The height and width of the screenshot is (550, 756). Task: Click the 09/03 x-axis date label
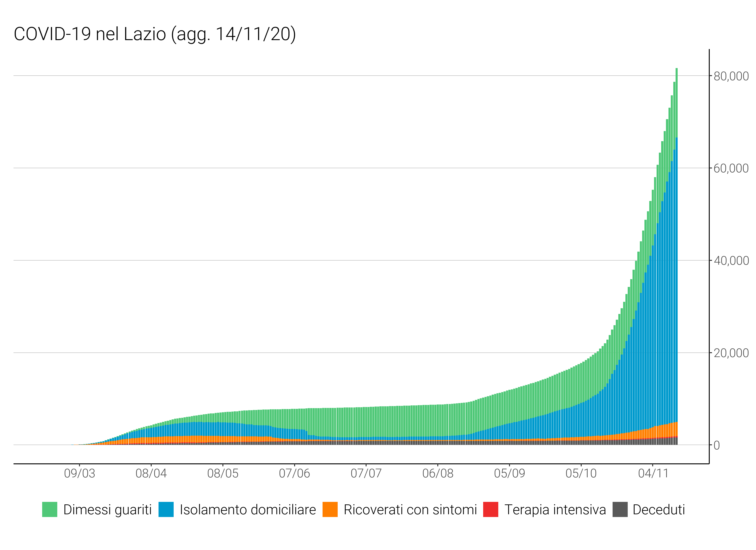coord(79,473)
